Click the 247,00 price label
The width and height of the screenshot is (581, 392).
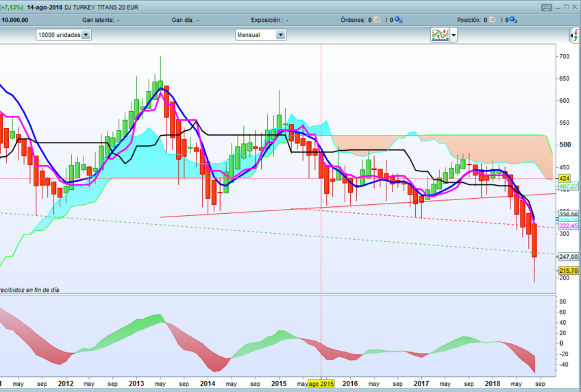[x=569, y=257]
